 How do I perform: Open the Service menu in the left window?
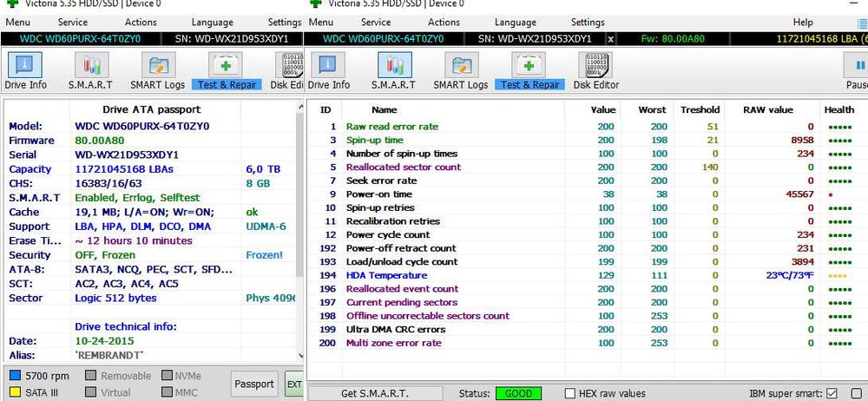click(73, 23)
